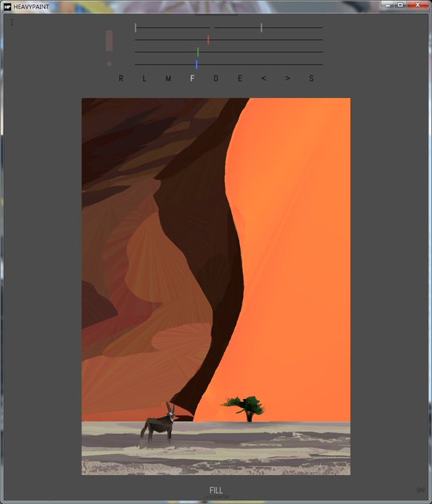
Task: Click the top-left gray slider handle
Action: tap(136, 27)
